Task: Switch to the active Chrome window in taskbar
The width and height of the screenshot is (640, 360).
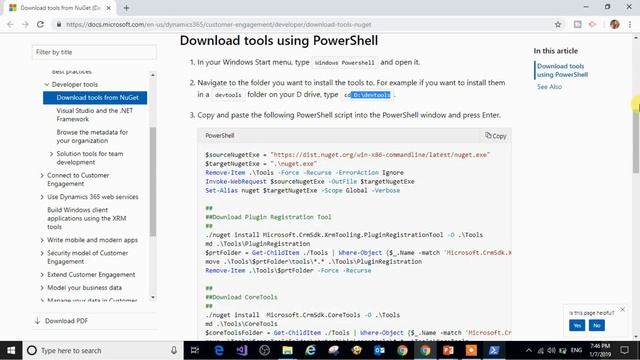Action: pyautogui.click(x=425, y=351)
